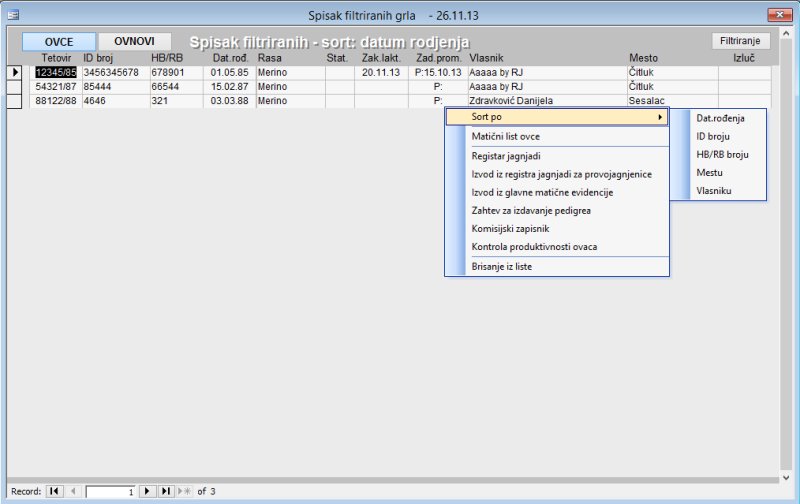Image resolution: width=800 pixels, height=504 pixels.
Task: Choose Brisanje iz liste
Action: pos(507,266)
